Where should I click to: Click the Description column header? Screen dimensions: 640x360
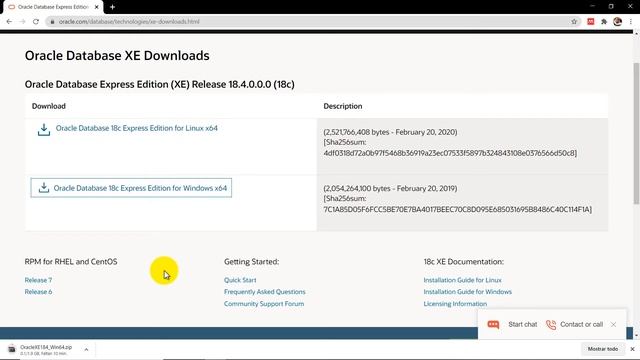343,106
